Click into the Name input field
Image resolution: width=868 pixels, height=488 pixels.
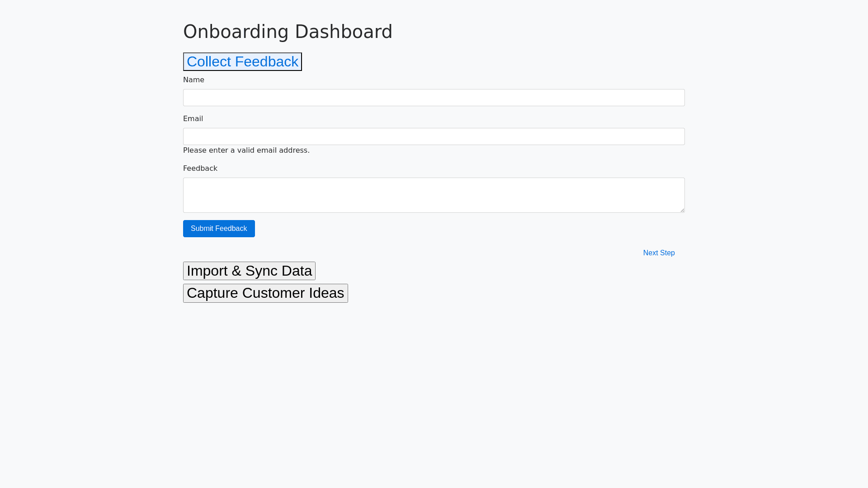(x=434, y=98)
